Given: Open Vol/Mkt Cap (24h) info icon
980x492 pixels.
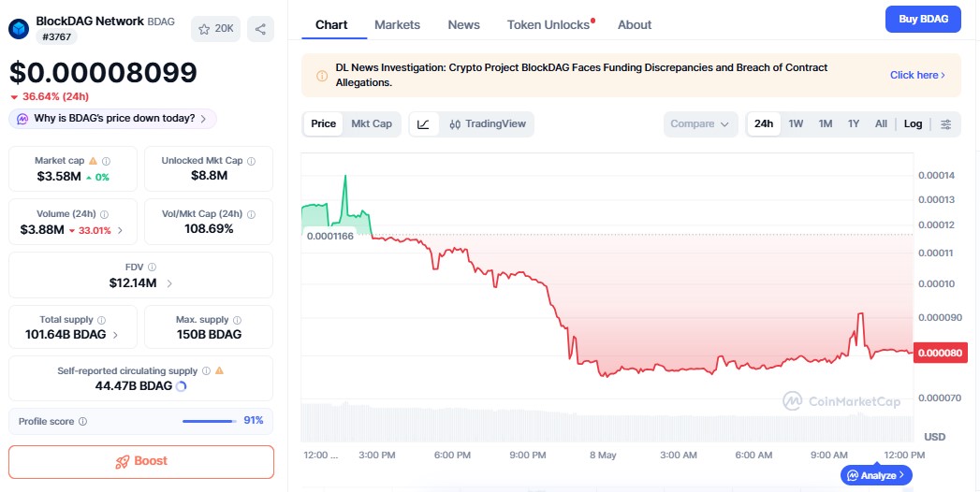Looking at the screenshot, I should [x=251, y=214].
